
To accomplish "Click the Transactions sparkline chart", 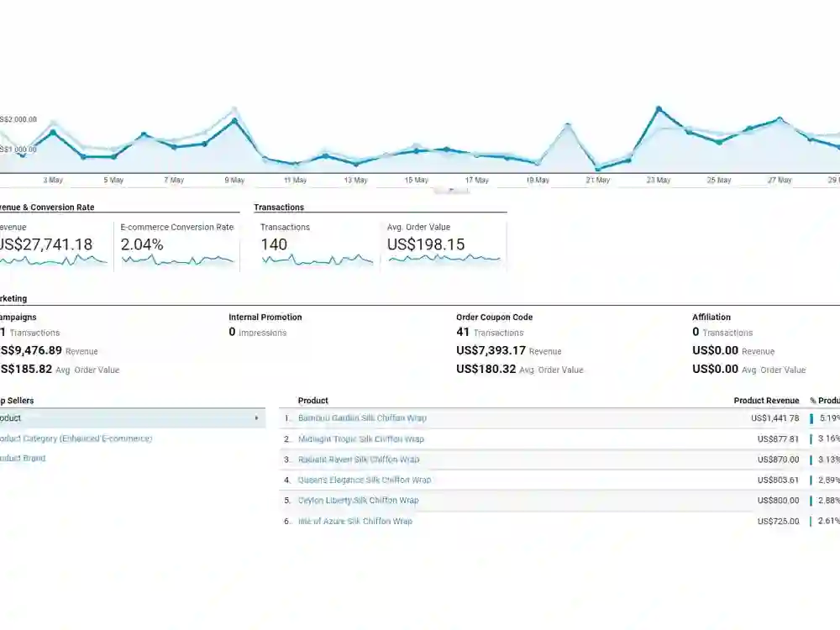I will pos(318,260).
